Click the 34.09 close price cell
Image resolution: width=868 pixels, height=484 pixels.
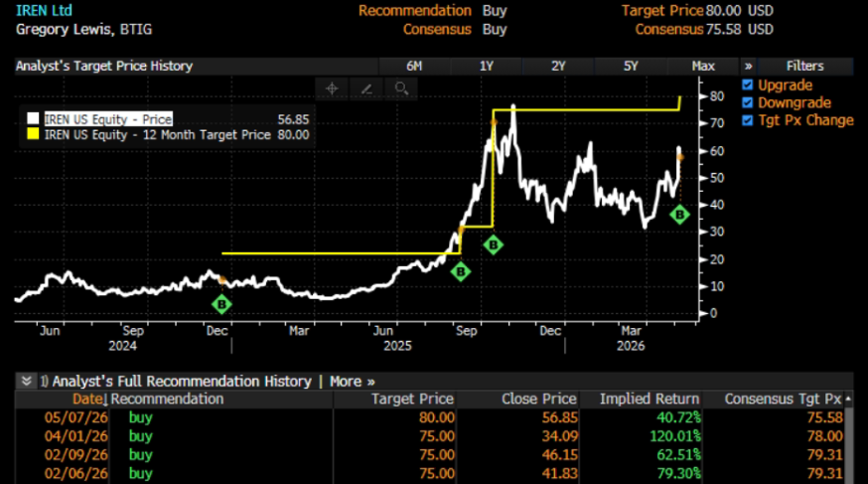(560, 436)
